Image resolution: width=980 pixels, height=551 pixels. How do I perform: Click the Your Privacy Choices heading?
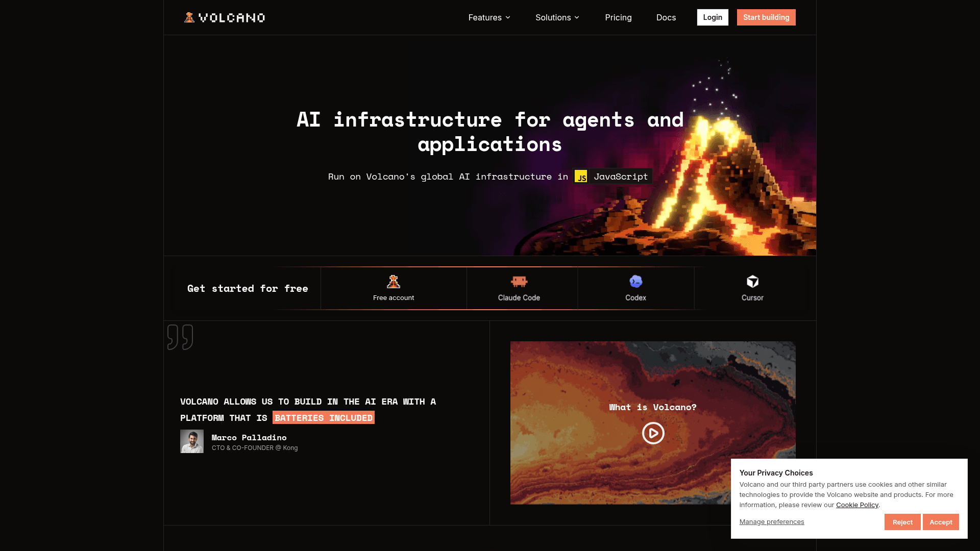pyautogui.click(x=776, y=473)
